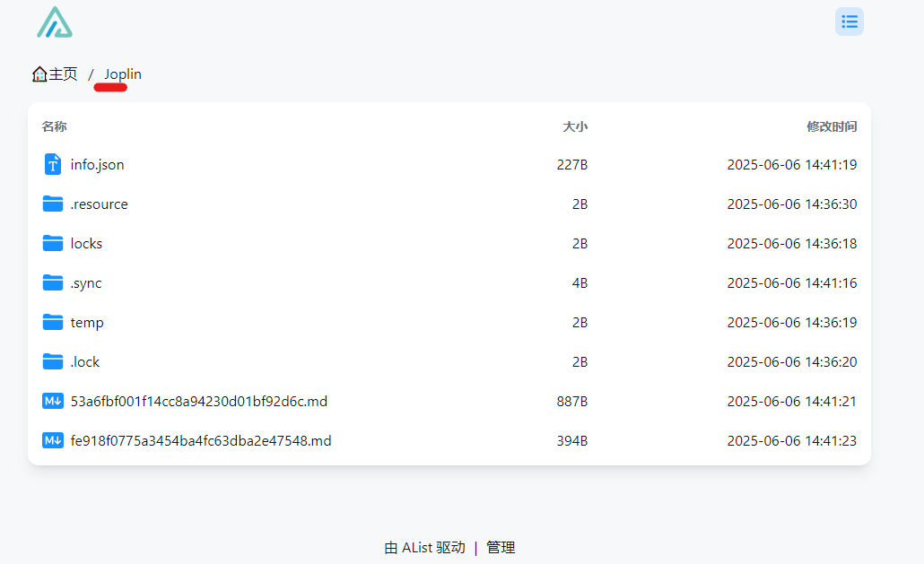Viewport: 924px width, 564px height.
Task: Click the 2B size of temp
Action: pos(580,322)
